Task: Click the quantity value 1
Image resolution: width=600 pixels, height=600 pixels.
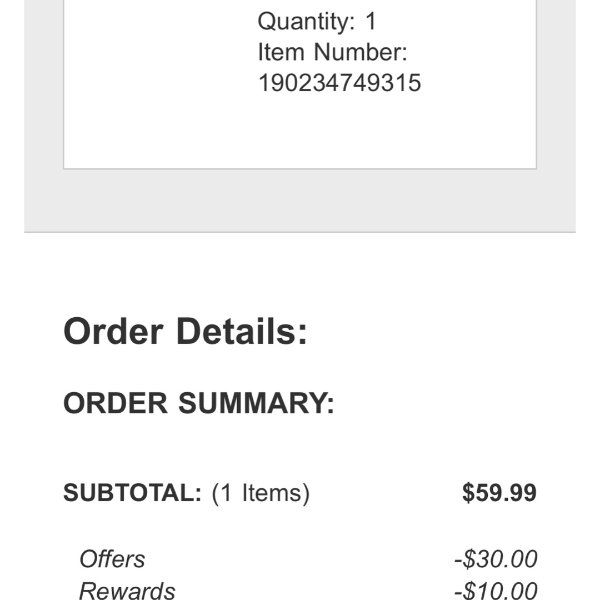Action: click(x=371, y=21)
